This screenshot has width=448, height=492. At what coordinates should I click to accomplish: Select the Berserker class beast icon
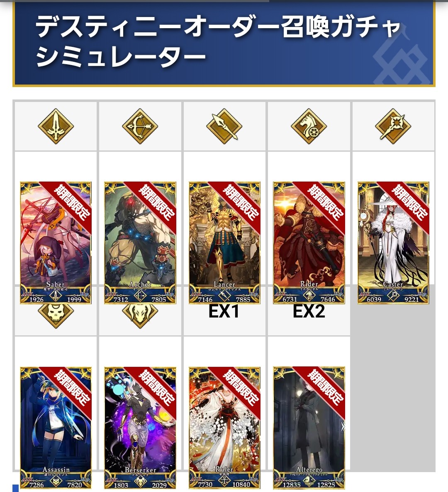(140, 315)
